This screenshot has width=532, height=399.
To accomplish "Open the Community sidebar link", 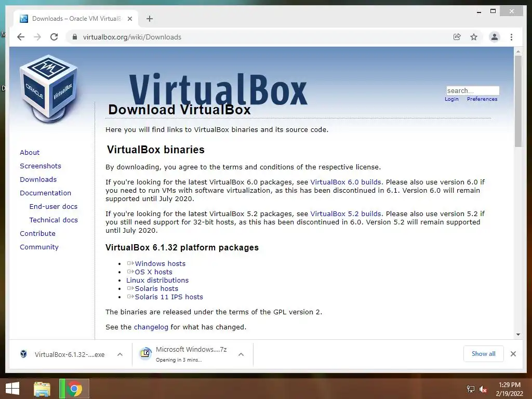I will tap(39, 247).
